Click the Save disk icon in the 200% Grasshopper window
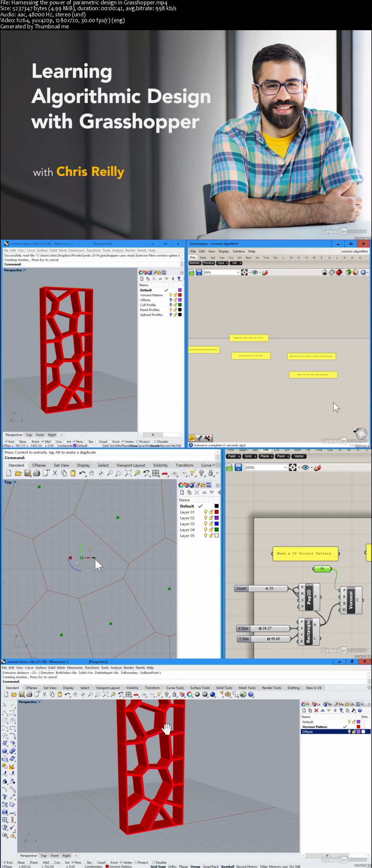Image resolution: width=372 pixels, height=868 pixels. (238, 468)
